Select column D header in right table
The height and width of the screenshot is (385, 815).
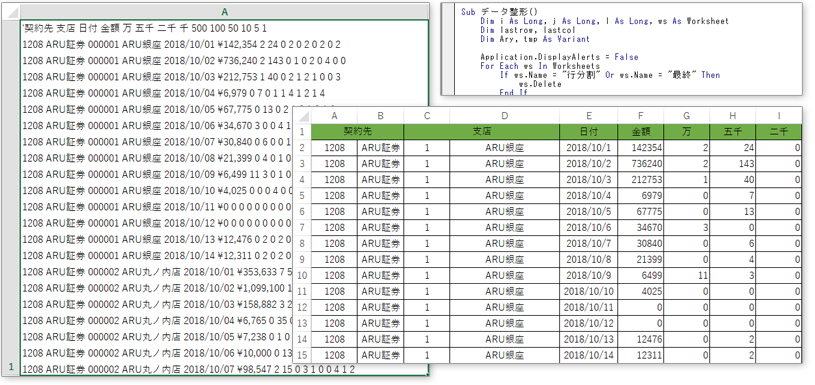(504, 116)
